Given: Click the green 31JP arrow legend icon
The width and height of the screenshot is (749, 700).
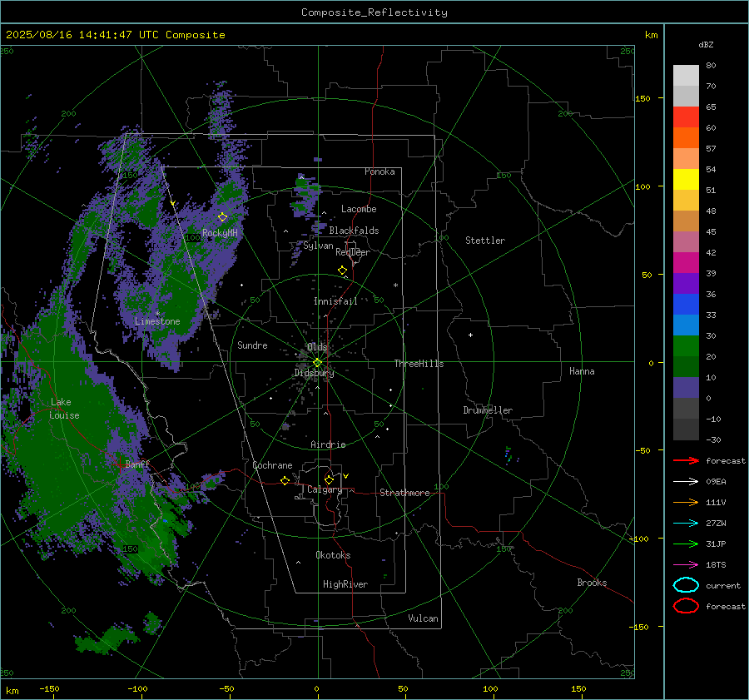Looking at the screenshot, I should click(x=686, y=544).
